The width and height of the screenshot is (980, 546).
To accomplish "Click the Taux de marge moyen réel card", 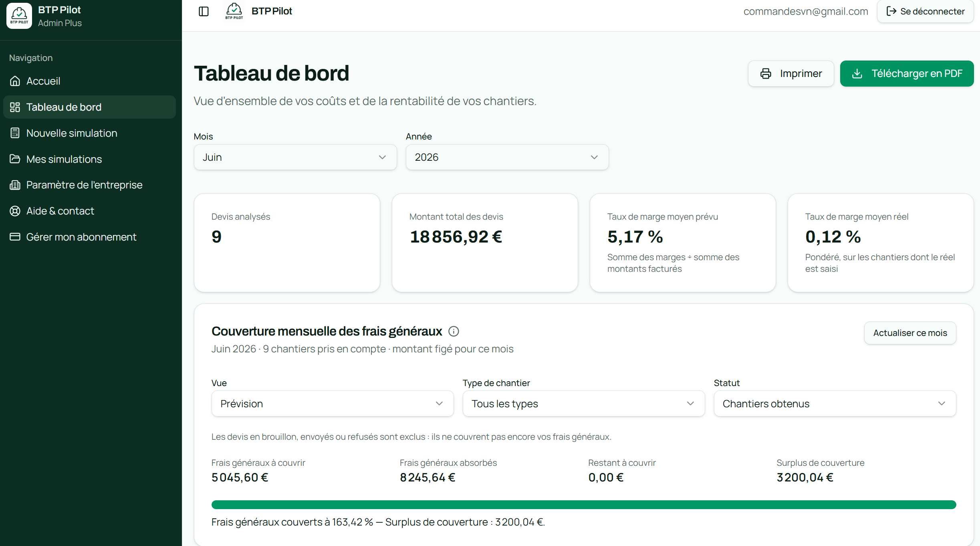I will point(881,243).
